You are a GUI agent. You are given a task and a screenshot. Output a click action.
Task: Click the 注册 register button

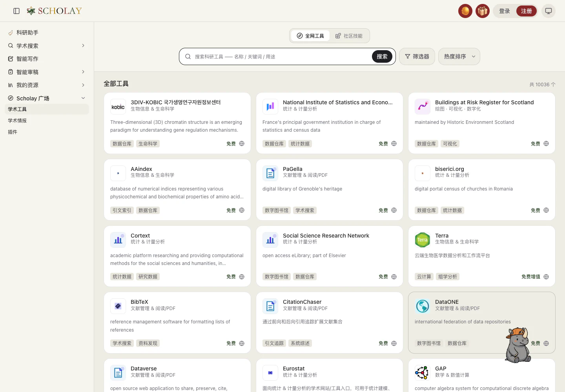(x=527, y=11)
